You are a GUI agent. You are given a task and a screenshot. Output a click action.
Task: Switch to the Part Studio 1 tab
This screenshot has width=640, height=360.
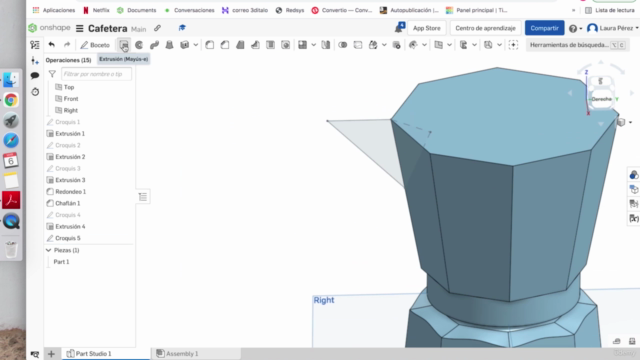point(89,353)
